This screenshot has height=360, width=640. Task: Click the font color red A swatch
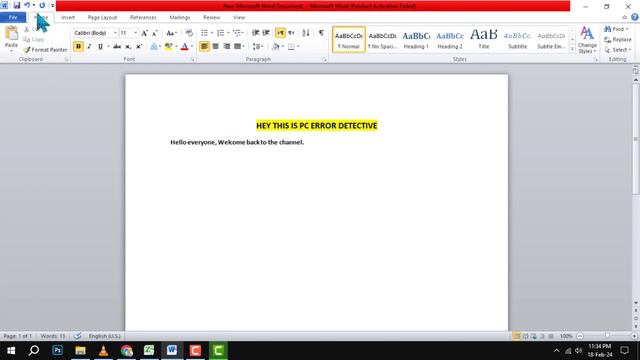click(x=184, y=47)
